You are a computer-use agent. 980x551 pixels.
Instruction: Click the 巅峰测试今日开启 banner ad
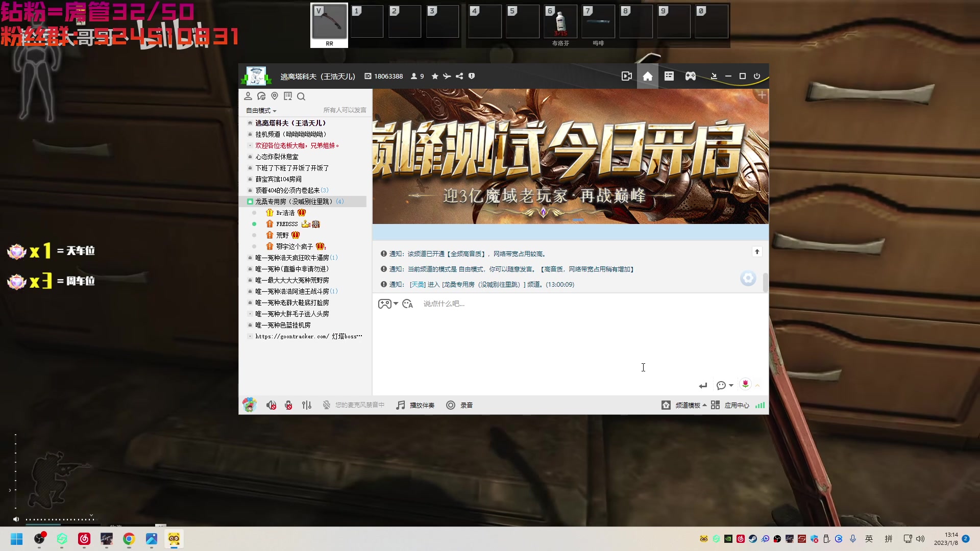click(x=570, y=157)
